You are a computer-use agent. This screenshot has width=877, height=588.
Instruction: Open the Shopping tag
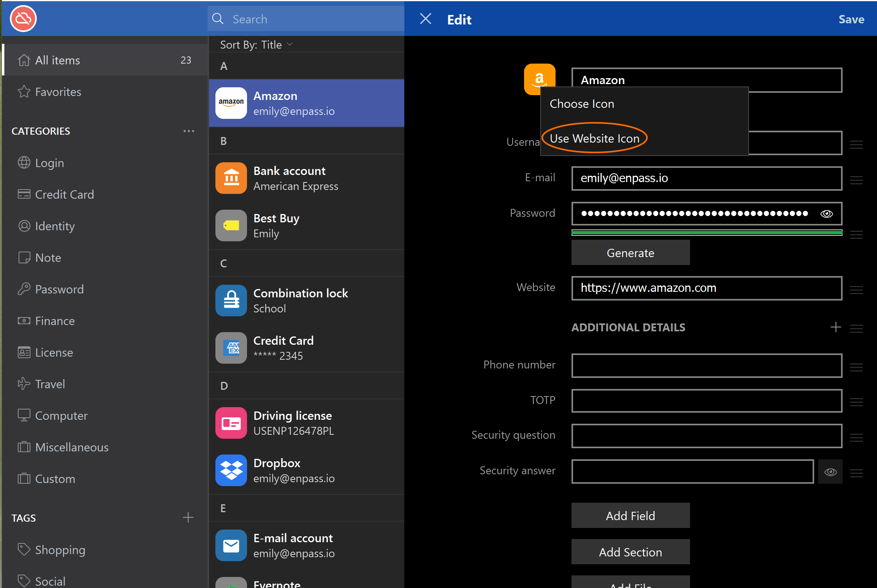click(x=105, y=550)
